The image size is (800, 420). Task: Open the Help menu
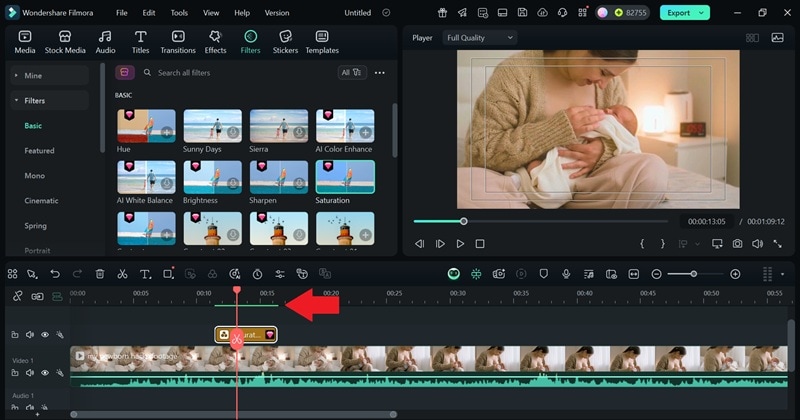pyautogui.click(x=242, y=13)
